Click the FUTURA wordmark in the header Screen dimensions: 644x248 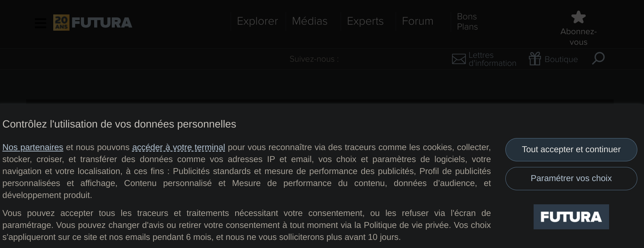click(x=102, y=23)
